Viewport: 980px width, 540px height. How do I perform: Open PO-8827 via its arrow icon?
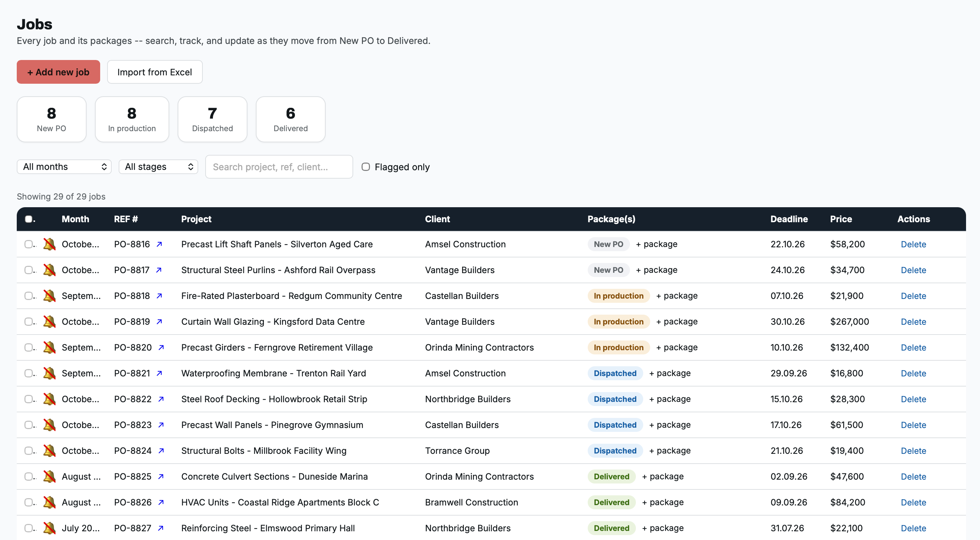click(x=161, y=528)
